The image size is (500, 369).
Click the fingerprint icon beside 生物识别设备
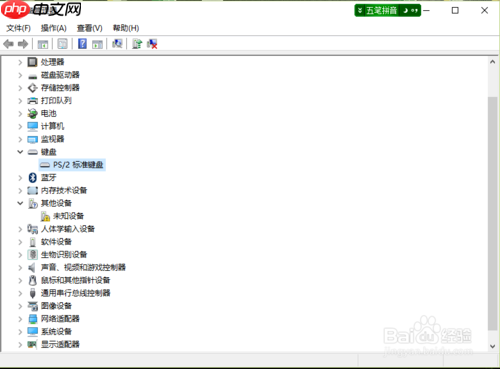[x=32, y=255]
